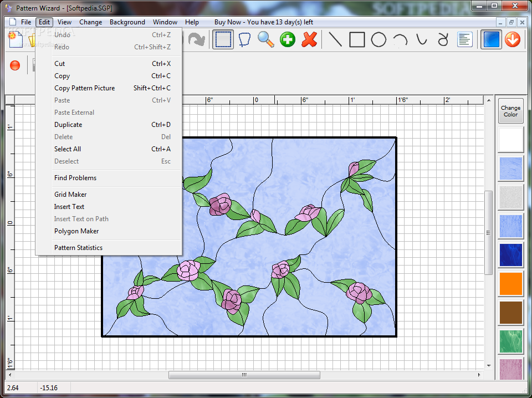Restore down the inner document window
Image resolution: width=532 pixels, height=398 pixels.
tap(511, 22)
